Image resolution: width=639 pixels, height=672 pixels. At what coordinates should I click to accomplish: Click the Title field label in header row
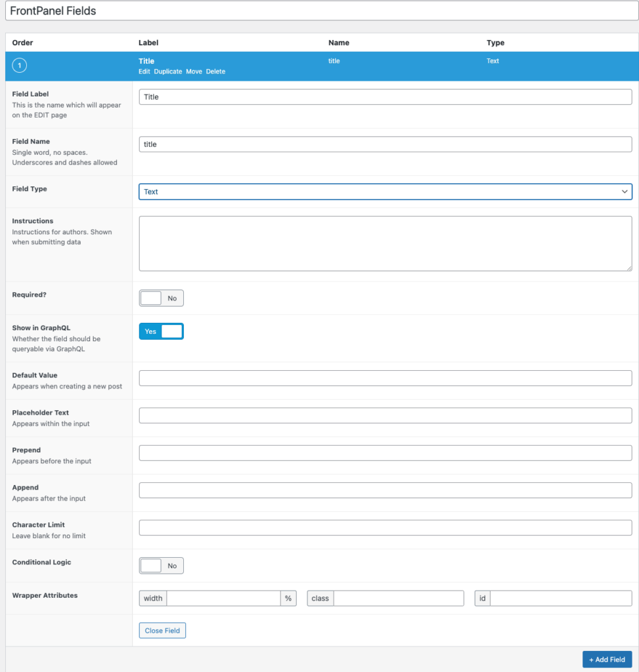(146, 61)
